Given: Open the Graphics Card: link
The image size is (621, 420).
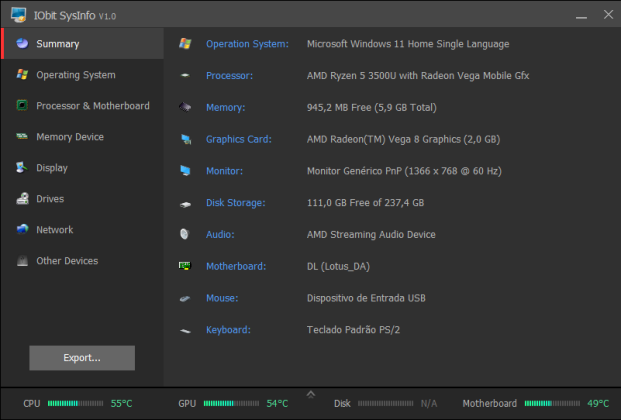Looking at the screenshot, I should click(x=239, y=139).
